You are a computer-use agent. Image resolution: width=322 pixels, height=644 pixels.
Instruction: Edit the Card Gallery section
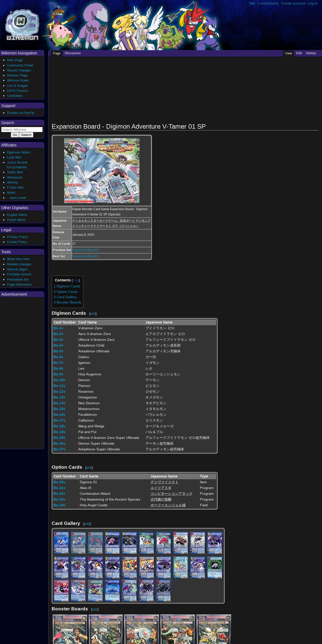coord(87,524)
